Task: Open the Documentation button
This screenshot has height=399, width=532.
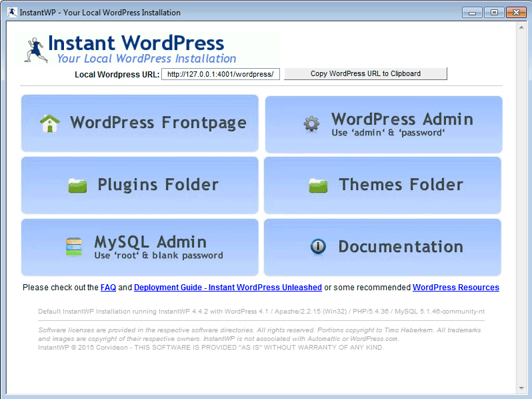Action: 383,248
